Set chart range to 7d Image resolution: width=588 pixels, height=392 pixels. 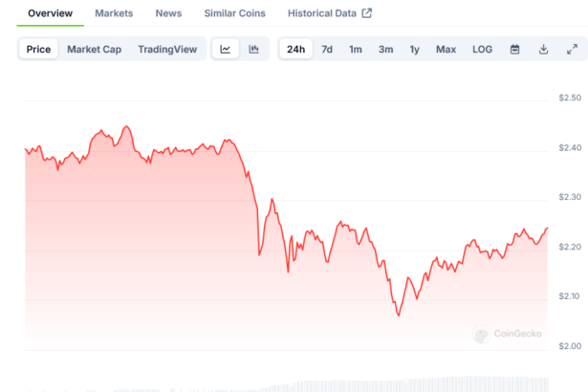327,50
